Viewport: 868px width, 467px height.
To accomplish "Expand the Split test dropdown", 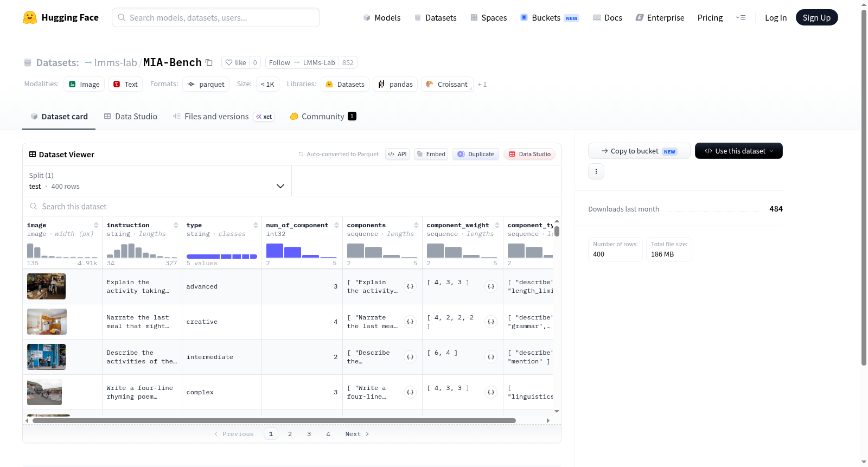I will tap(157, 181).
